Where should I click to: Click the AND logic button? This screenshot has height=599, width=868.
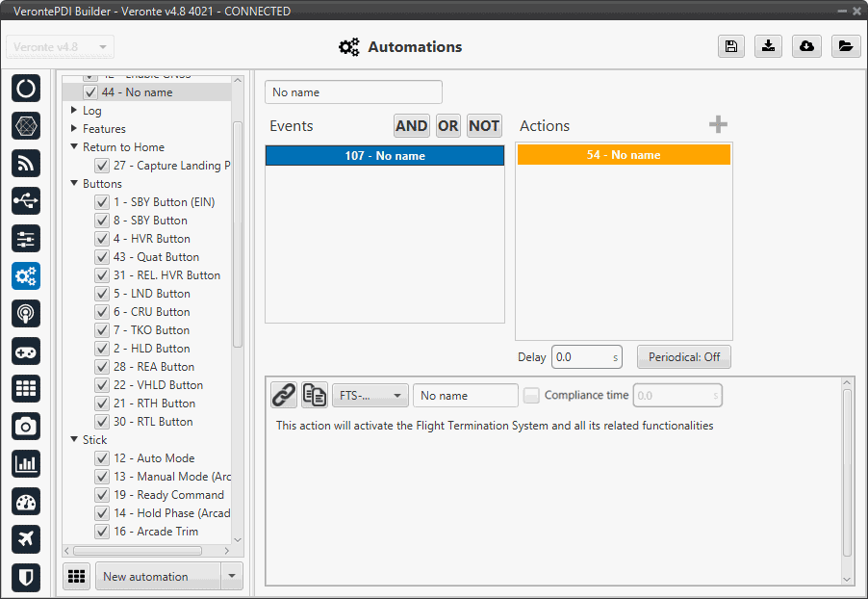[412, 126]
